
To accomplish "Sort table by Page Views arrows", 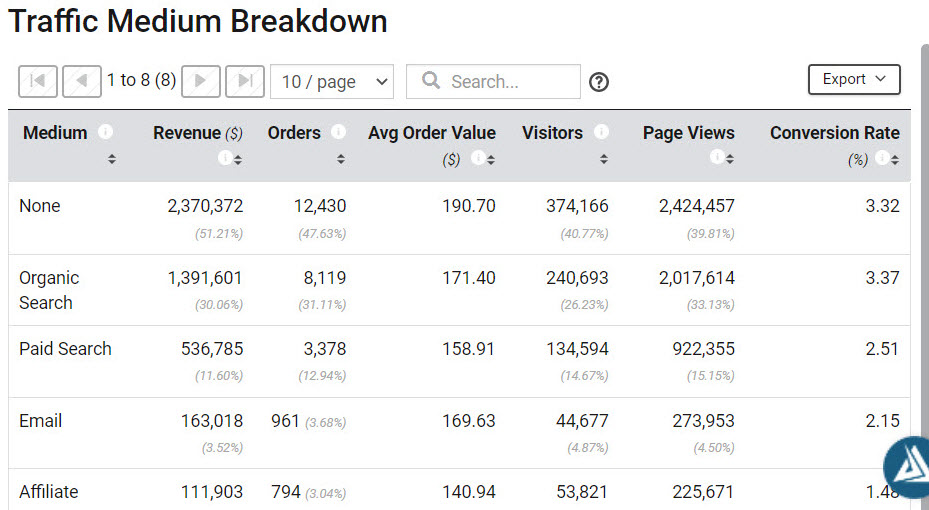I will [x=730, y=159].
